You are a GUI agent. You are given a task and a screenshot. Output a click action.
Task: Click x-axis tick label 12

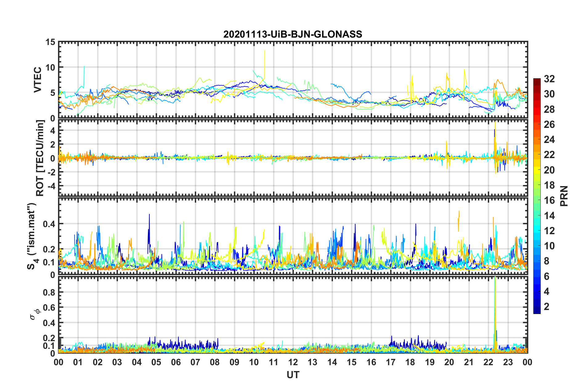click(293, 362)
